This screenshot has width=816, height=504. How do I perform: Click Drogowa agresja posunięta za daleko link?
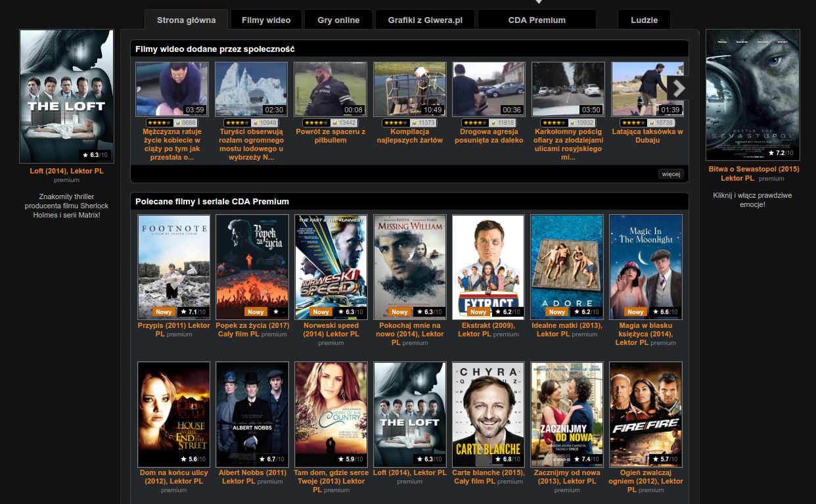pyautogui.click(x=489, y=136)
